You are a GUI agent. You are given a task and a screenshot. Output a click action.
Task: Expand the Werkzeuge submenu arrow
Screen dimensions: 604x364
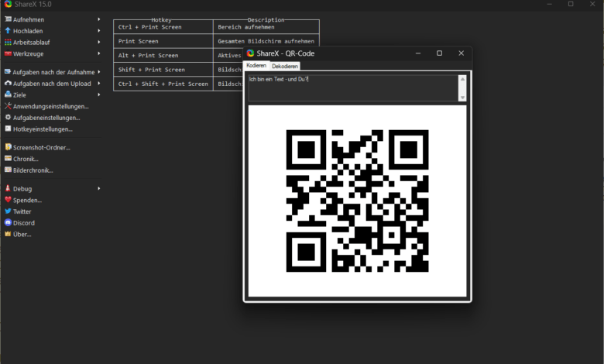[x=99, y=53]
